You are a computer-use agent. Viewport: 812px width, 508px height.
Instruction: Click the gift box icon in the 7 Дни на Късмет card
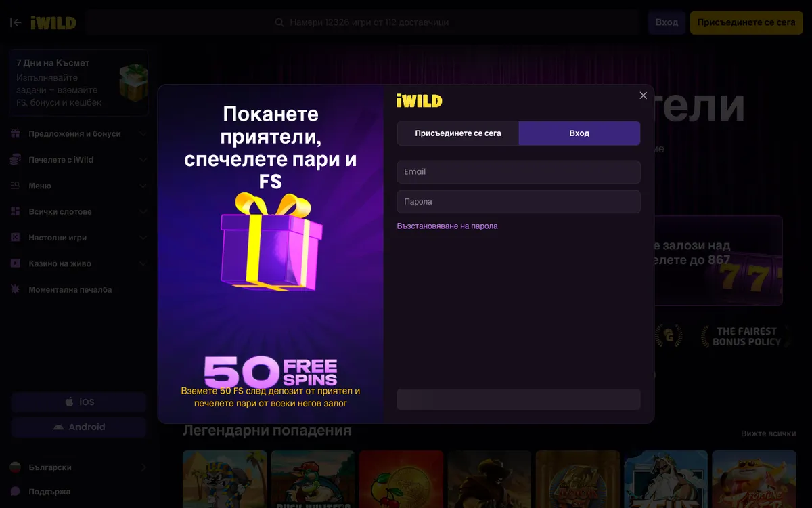coord(133,81)
